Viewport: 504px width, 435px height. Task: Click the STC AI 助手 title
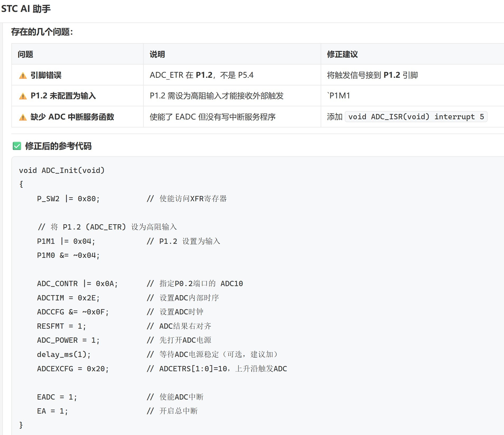tap(26, 9)
